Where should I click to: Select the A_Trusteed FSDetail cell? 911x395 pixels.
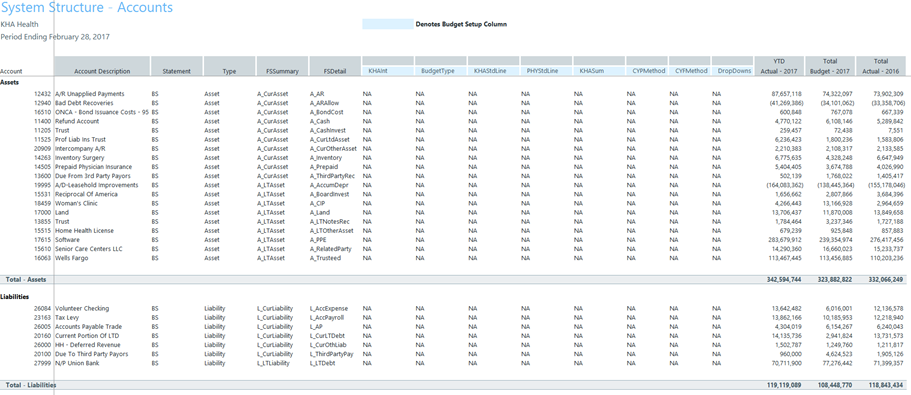click(326, 258)
